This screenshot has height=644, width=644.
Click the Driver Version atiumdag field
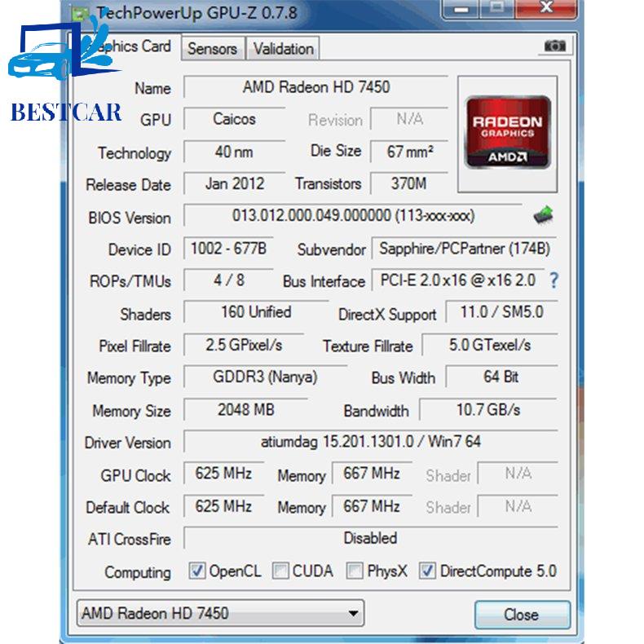tap(371, 442)
